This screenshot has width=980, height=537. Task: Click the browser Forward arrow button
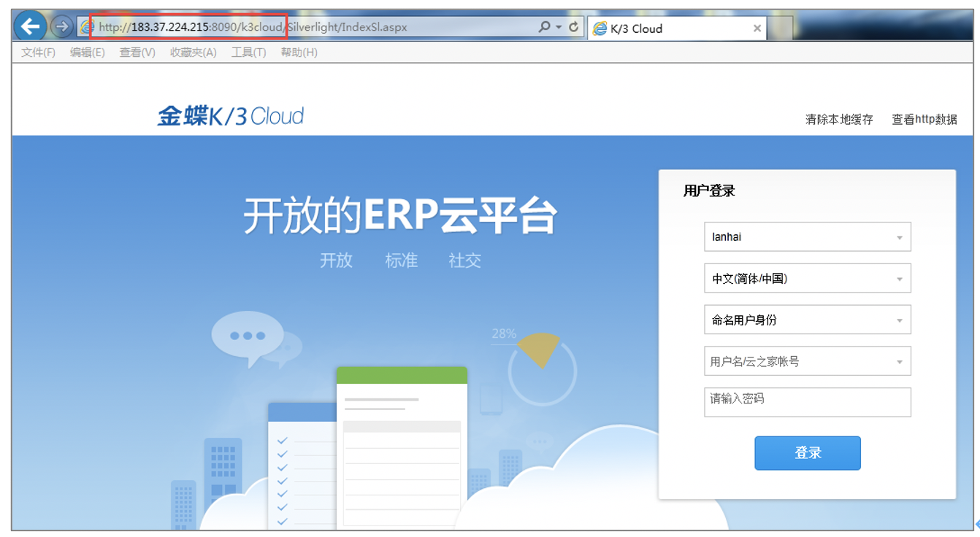tap(61, 27)
